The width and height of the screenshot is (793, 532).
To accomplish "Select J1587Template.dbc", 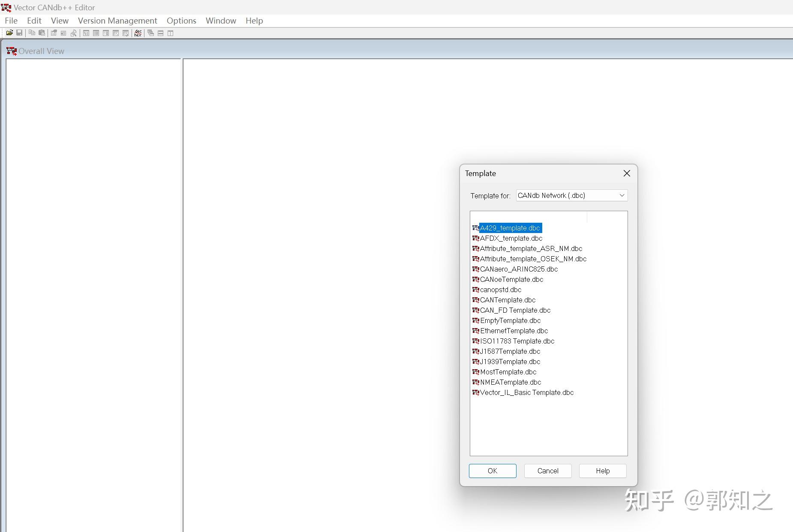I will point(510,351).
